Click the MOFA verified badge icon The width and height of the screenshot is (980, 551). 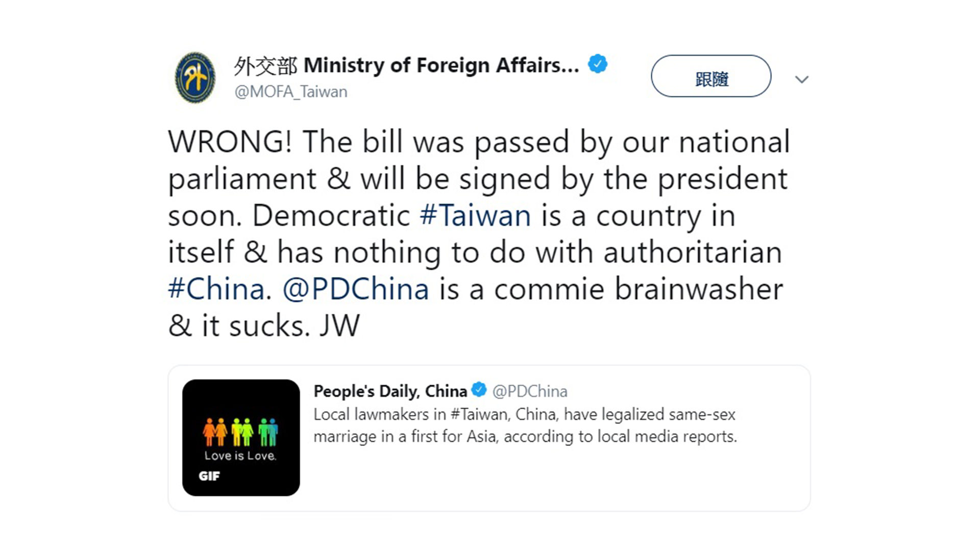point(598,64)
